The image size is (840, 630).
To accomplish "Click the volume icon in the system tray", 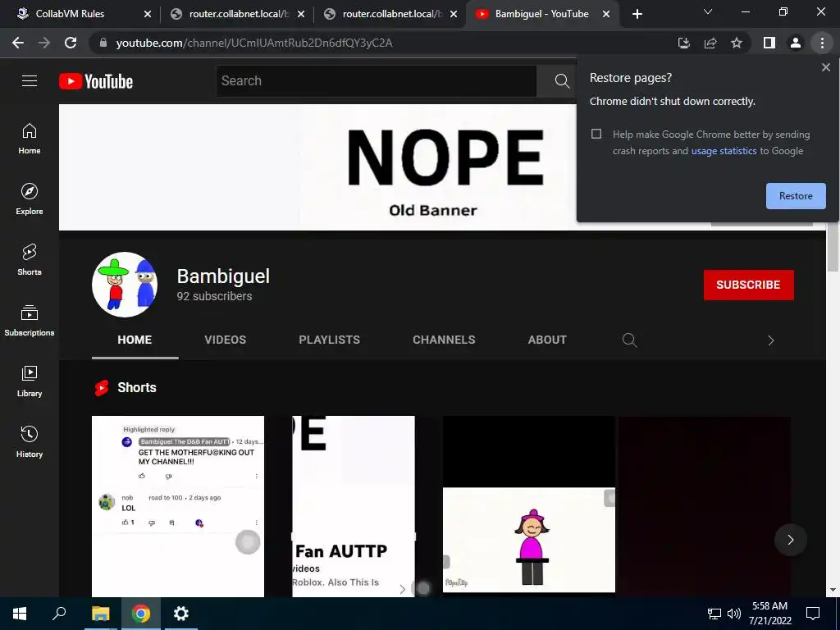I will (734, 614).
